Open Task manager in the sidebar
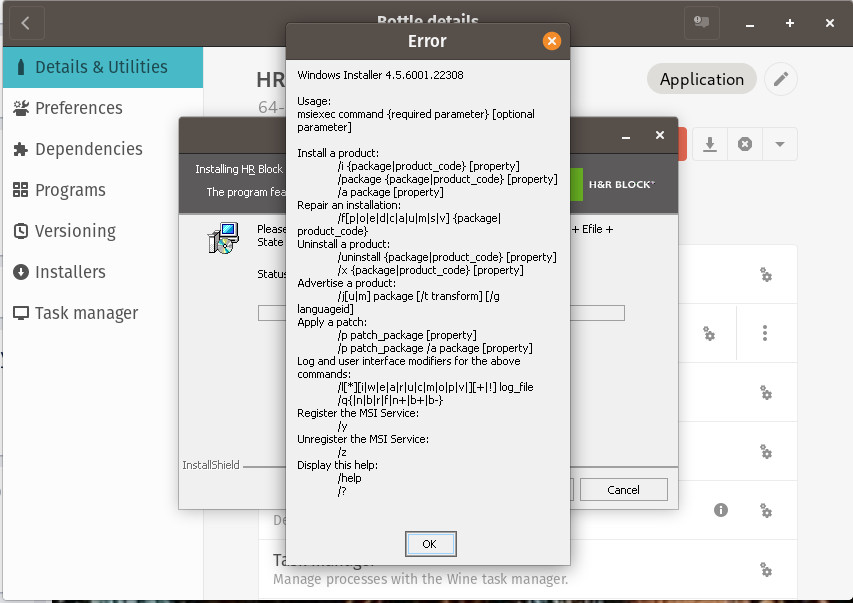 click(103, 313)
